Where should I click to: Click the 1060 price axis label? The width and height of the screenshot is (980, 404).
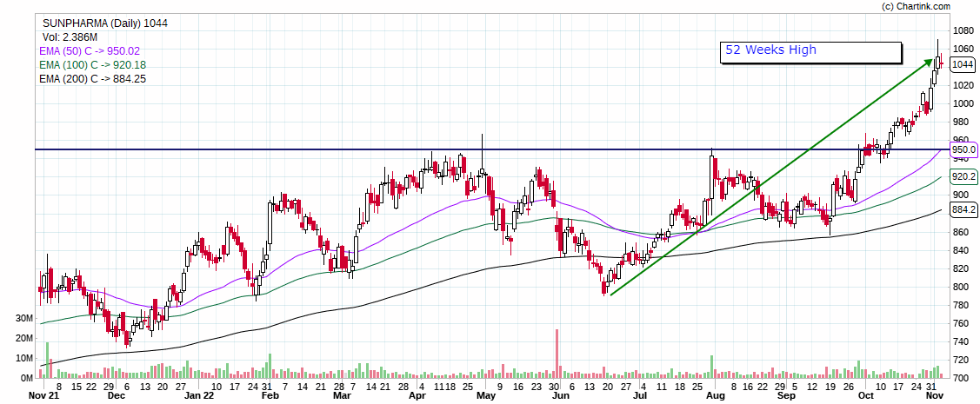pyautogui.click(x=963, y=49)
